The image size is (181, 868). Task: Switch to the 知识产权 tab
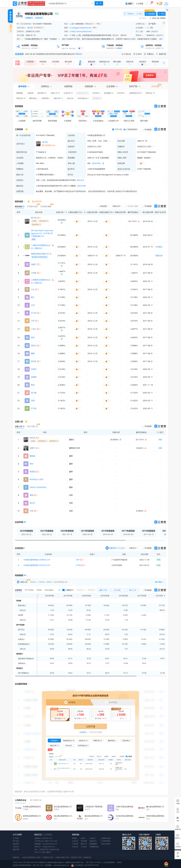pos(135,86)
